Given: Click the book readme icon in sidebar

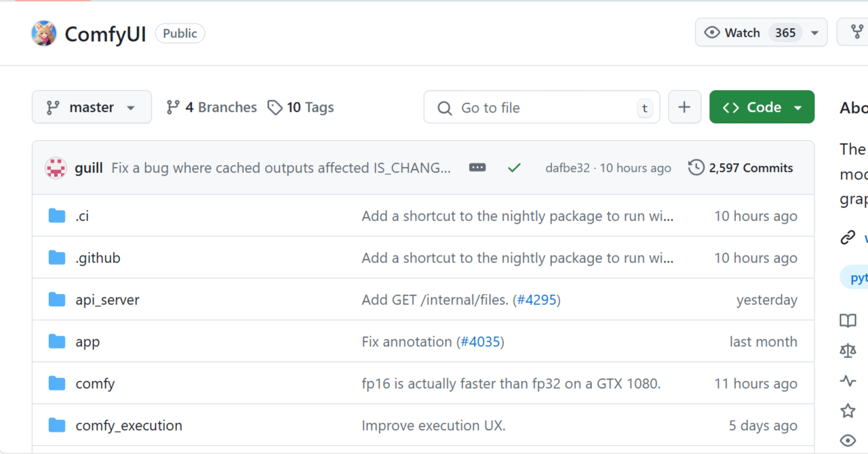Looking at the screenshot, I should click(x=848, y=321).
